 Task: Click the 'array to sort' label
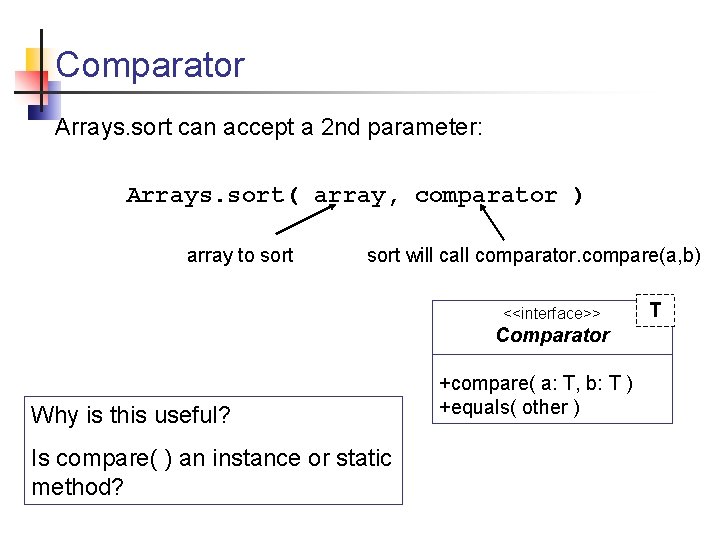[x=240, y=255]
